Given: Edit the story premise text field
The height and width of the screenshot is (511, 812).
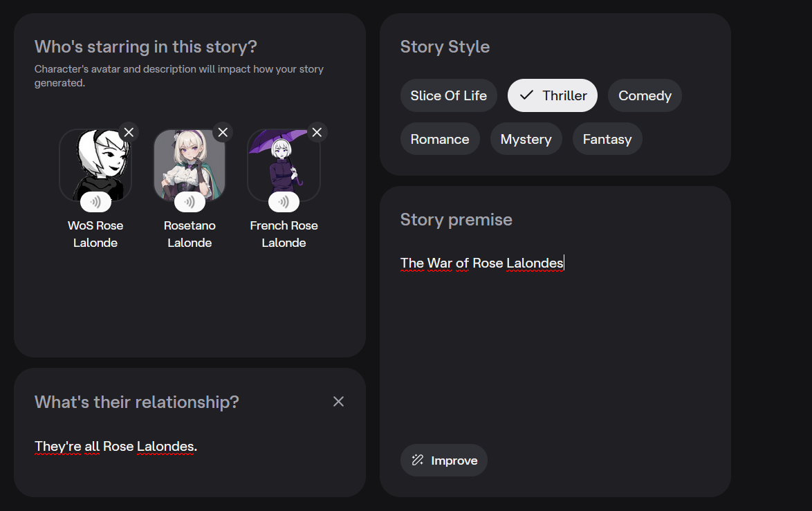Looking at the screenshot, I should click(553, 332).
